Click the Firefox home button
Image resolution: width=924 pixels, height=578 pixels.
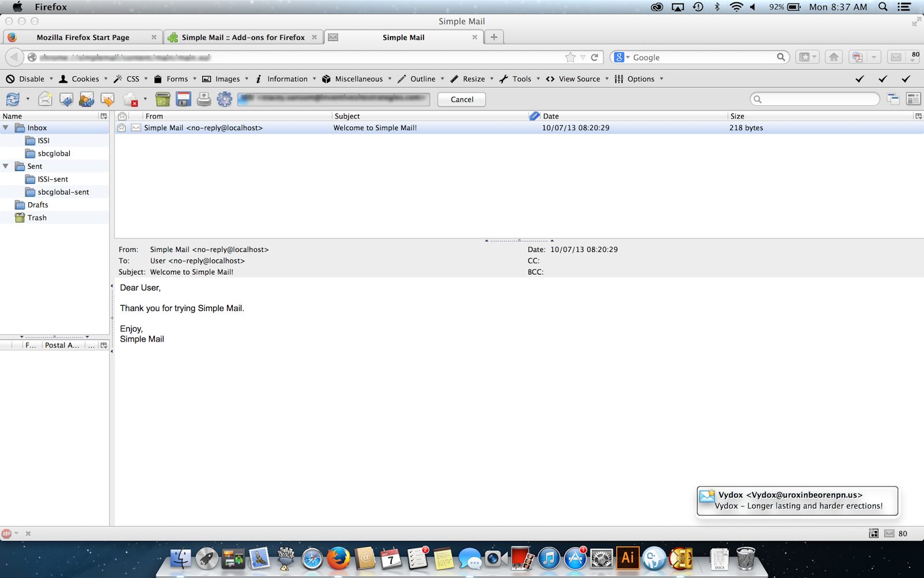[833, 57]
